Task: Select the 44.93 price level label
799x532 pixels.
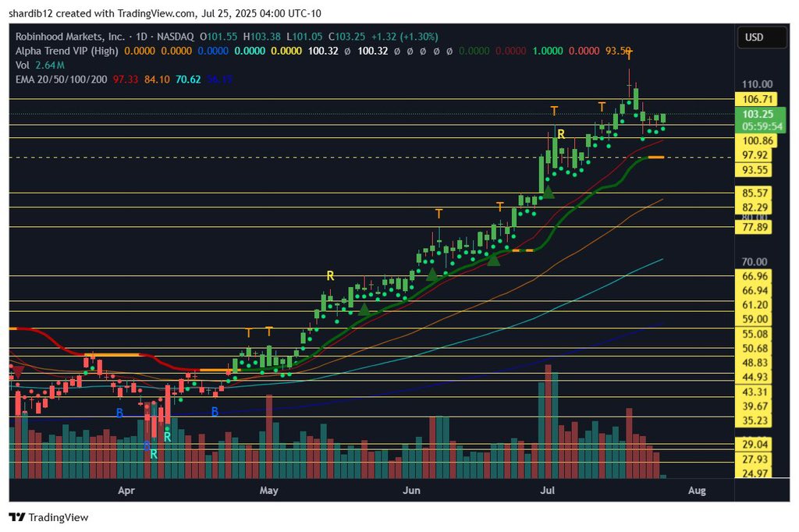Action: point(755,377)
